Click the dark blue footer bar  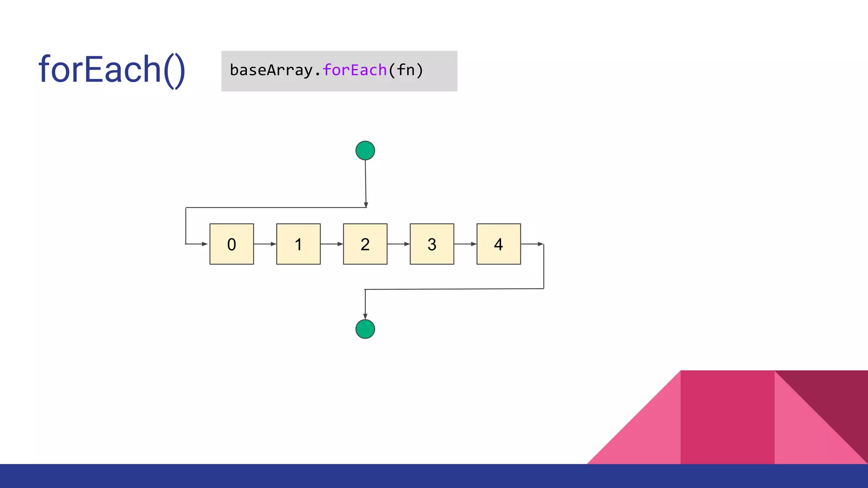point(434,476)
